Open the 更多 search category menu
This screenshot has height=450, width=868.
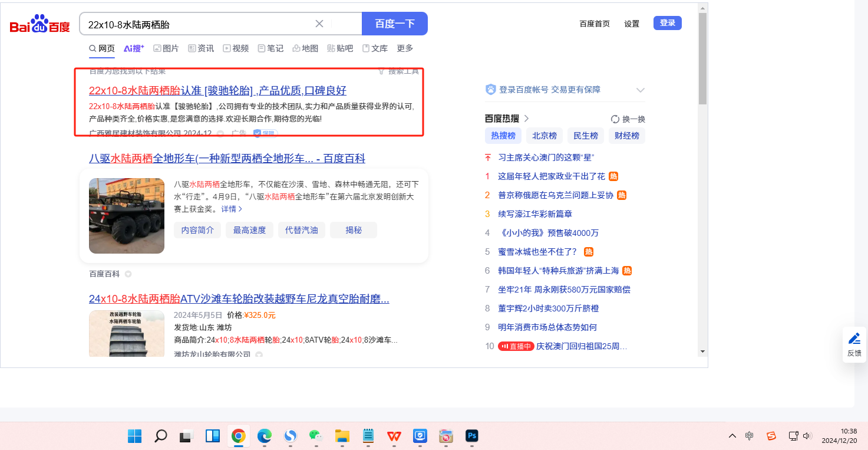[405, 48]
